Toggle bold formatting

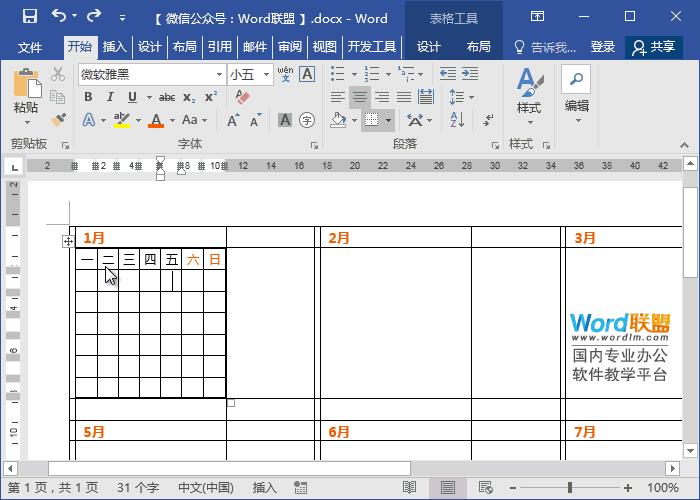(88, 97)
